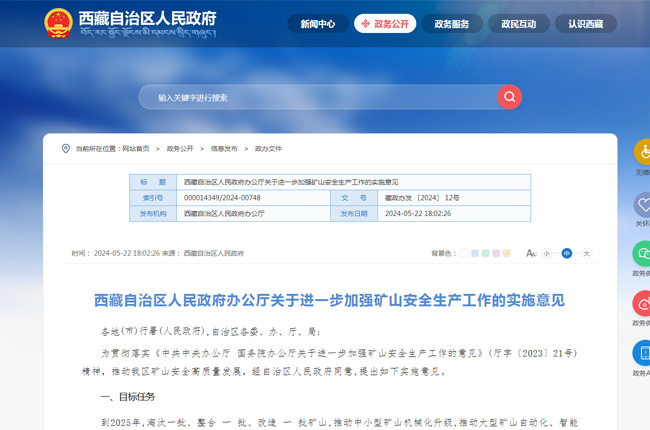Viewport: 650px width, 430px height.
Task: Choose the pink background color swatch
Action: coord(497,254)
